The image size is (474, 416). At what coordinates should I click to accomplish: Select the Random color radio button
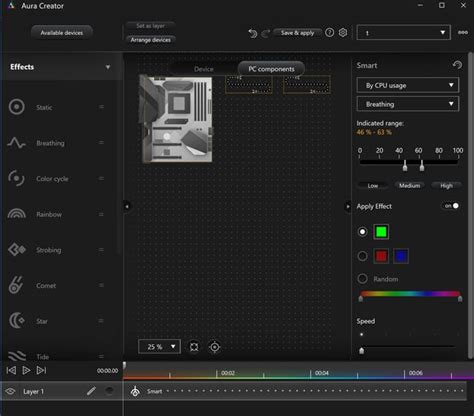362,279
